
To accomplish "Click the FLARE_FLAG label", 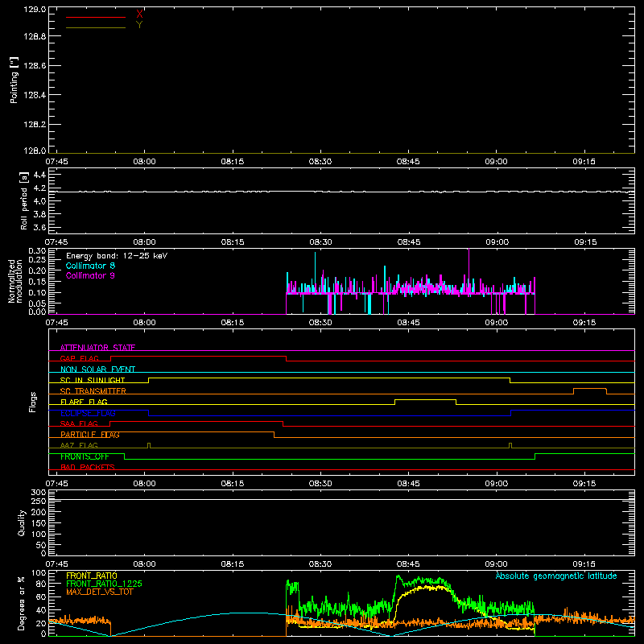I will point(84,402).
